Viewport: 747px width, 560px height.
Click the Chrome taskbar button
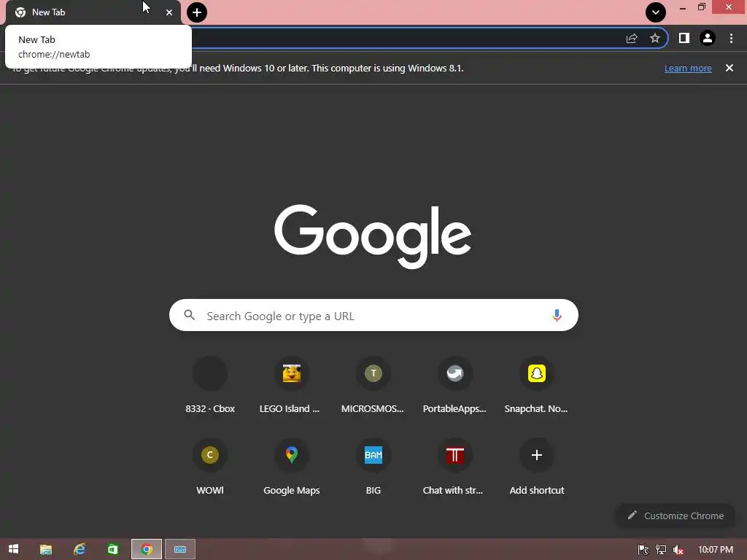147,550
